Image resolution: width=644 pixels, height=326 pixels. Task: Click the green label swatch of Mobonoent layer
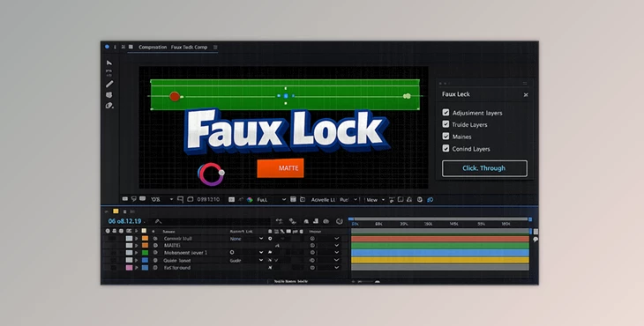[145, 253]
